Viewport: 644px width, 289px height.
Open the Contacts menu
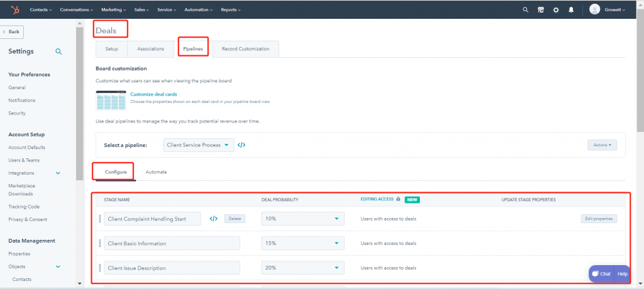coord(41,9)
